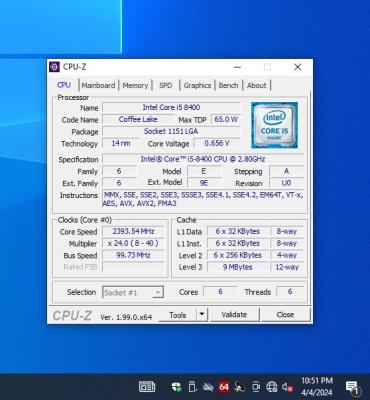Click the Level 3 value 9 MBytes
This screenshot has height=400, width=370.
[238, 267]
